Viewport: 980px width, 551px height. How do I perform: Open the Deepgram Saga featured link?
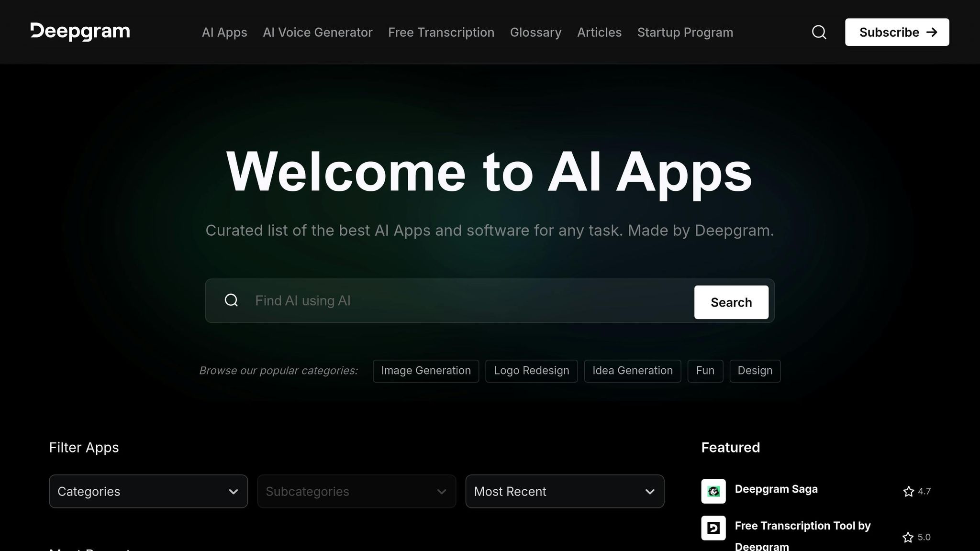776,489
